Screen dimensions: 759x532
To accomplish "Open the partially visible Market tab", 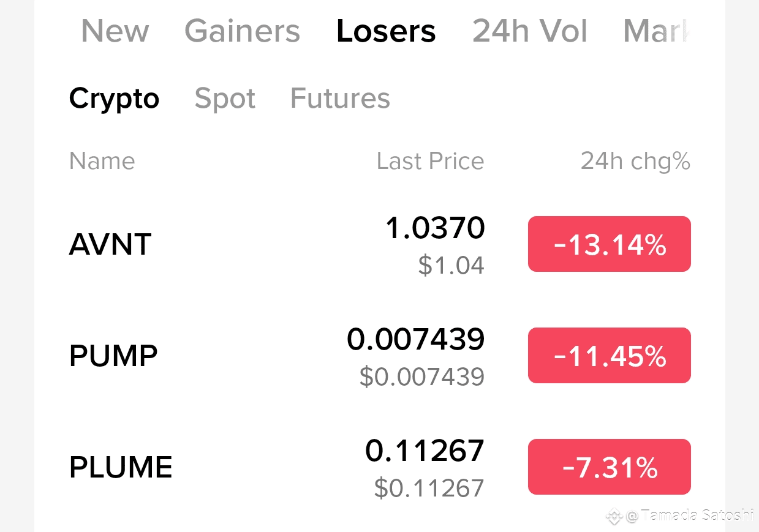I will click(x=657, y=31).
